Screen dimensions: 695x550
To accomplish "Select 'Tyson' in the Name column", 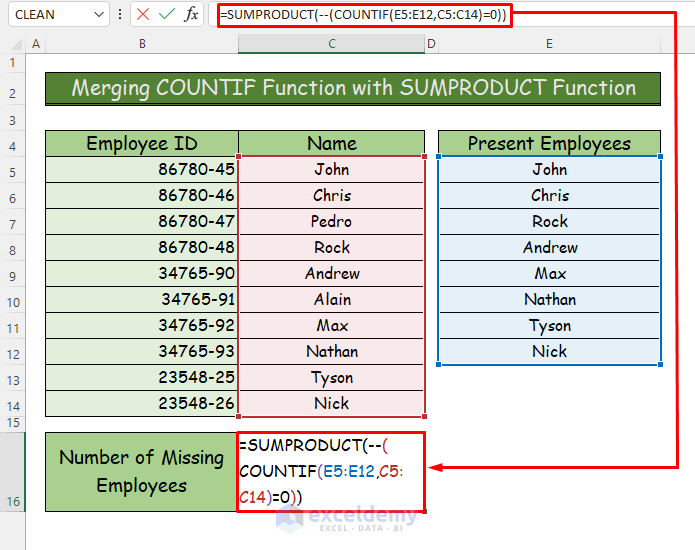I will coord(332,378).
